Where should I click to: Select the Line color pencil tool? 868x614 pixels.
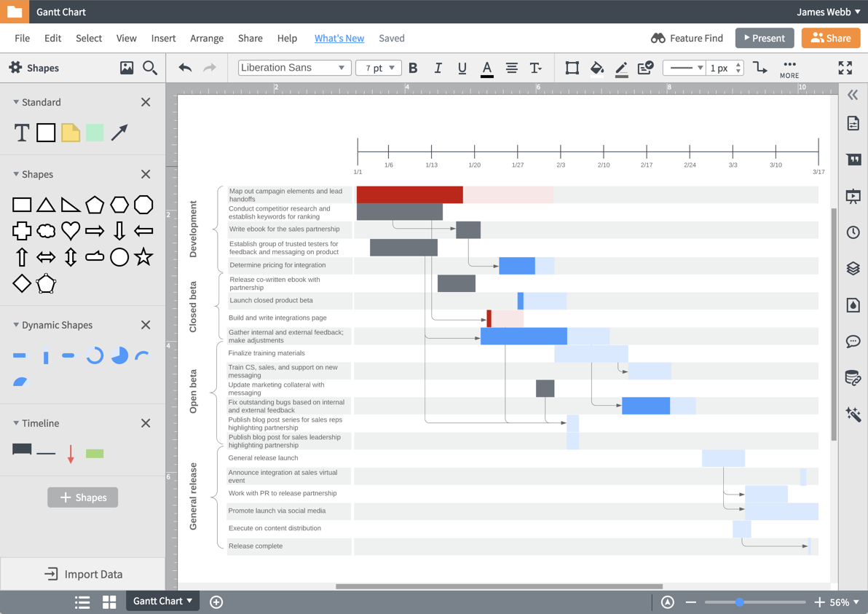tap(621, 68)
